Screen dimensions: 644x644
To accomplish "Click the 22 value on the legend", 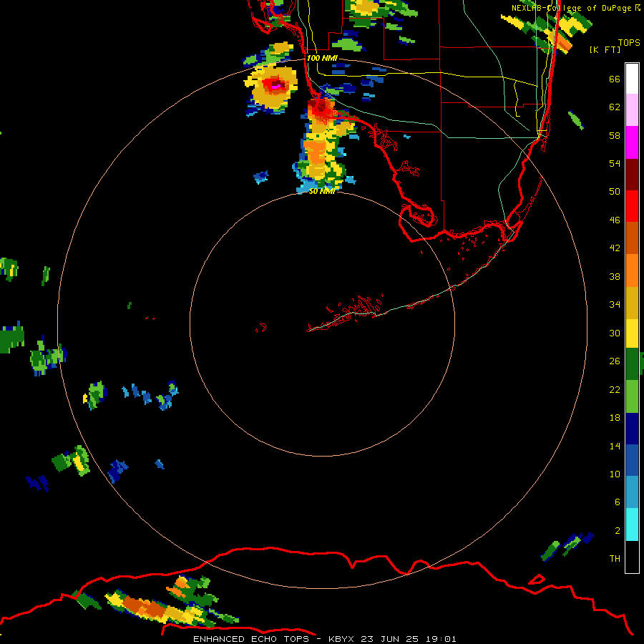I will click(615, 390).
